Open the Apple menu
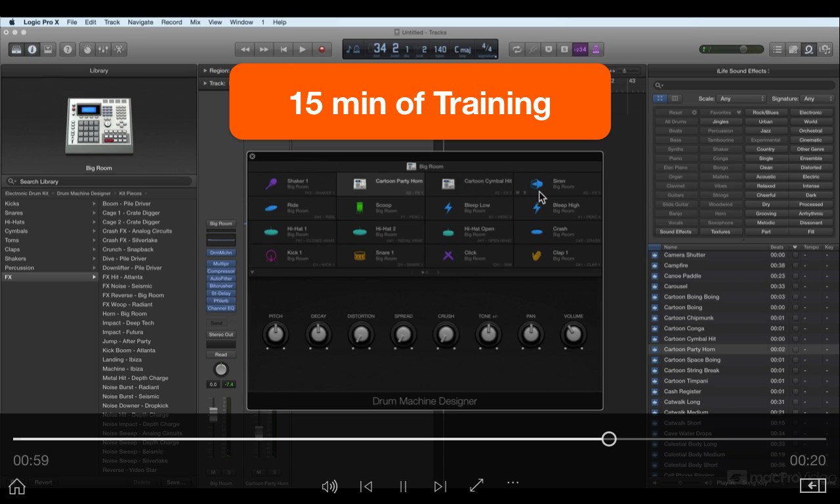This screenshot has height=504, width=840. 12,22
